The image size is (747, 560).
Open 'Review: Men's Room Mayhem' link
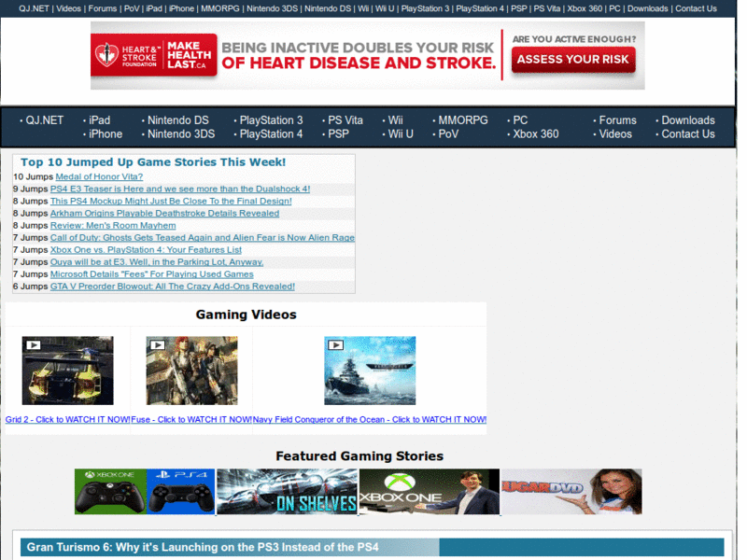[113, 225]
